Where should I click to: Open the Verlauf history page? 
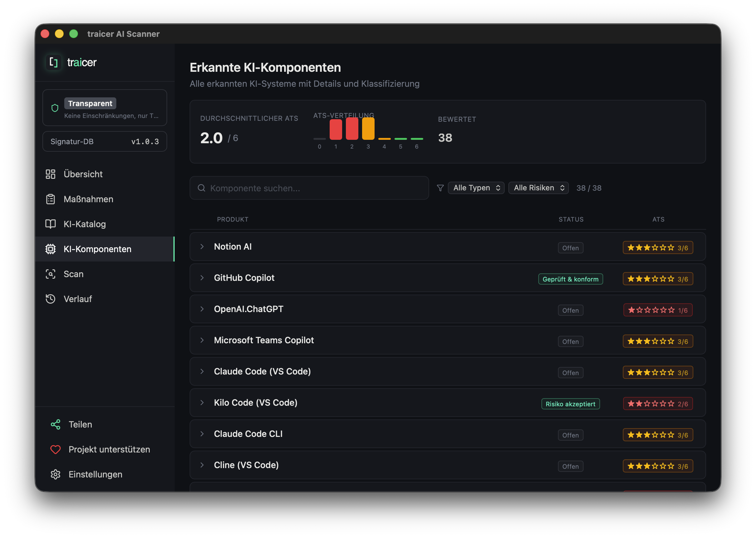point(104,299)
